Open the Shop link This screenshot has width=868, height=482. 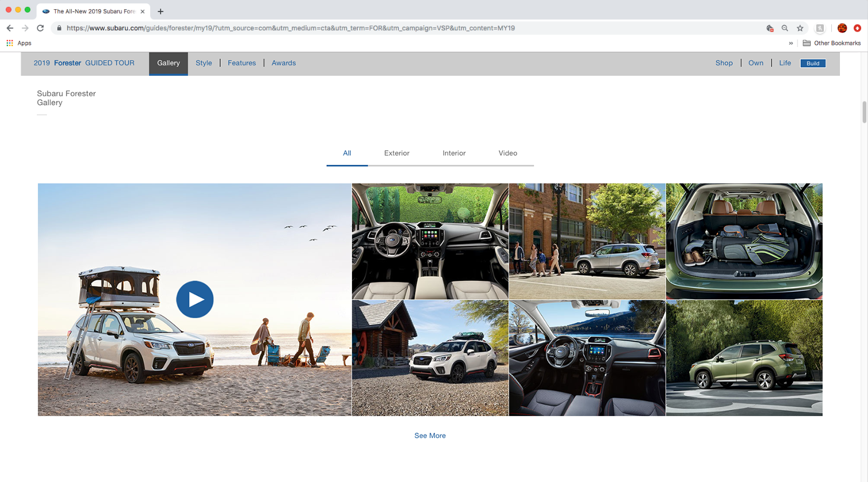coord(724,63)
